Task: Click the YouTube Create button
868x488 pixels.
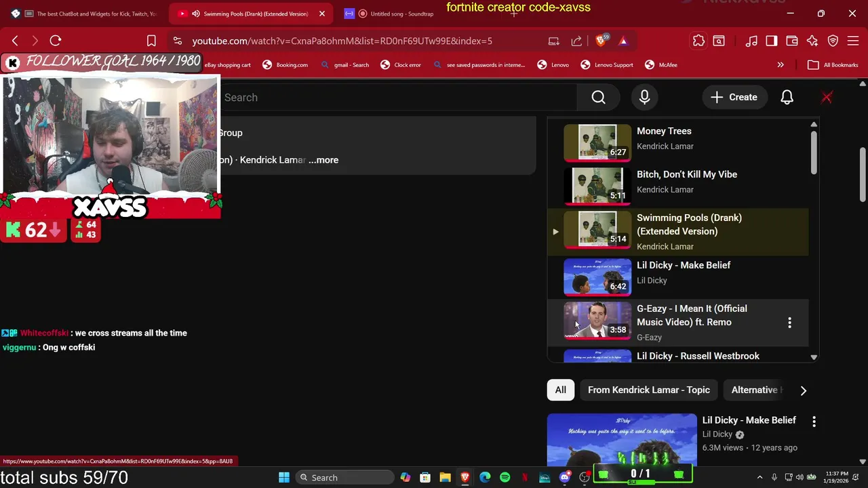Action: click(x=734, y=97)
